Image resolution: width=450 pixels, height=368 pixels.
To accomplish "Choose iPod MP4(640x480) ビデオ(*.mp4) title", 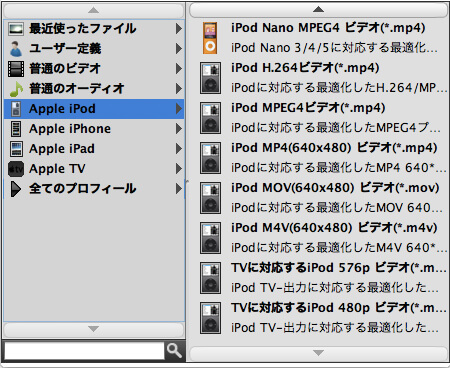I will tap(334, 148).
